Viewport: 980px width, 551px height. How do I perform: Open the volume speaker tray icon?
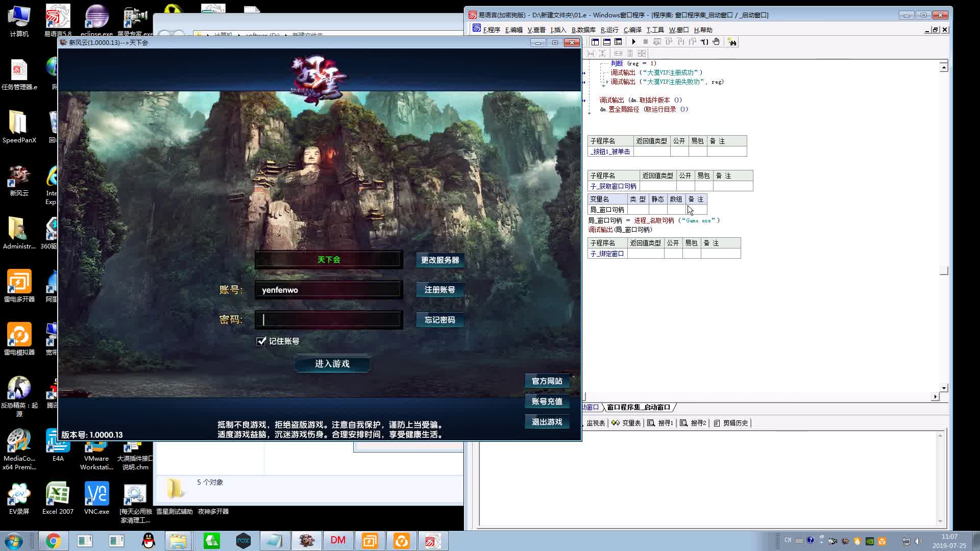(x=919, y=541)
